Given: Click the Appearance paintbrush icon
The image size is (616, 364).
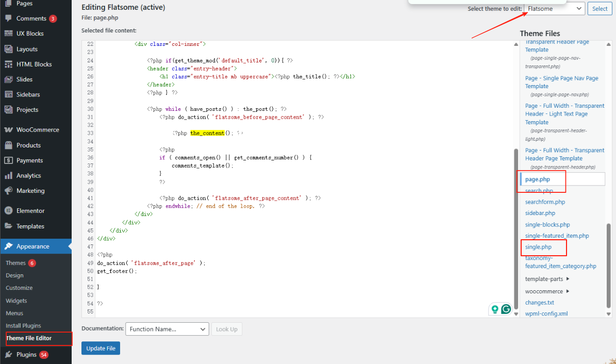Looking at the screenshot, I should point(9,246).
